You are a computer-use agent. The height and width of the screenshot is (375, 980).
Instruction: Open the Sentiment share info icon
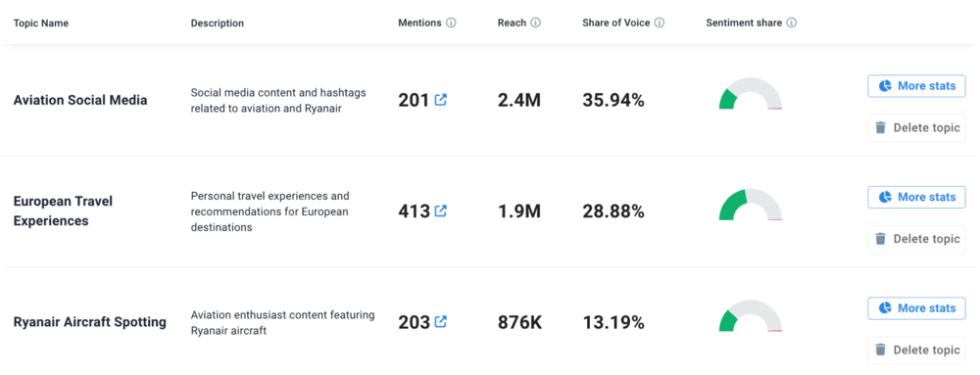[791, 23]
